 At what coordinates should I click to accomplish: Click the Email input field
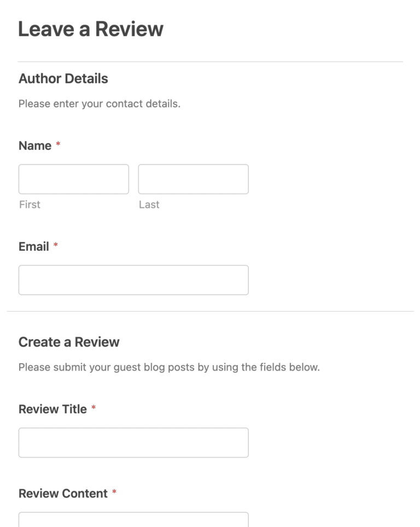[133, 280]
